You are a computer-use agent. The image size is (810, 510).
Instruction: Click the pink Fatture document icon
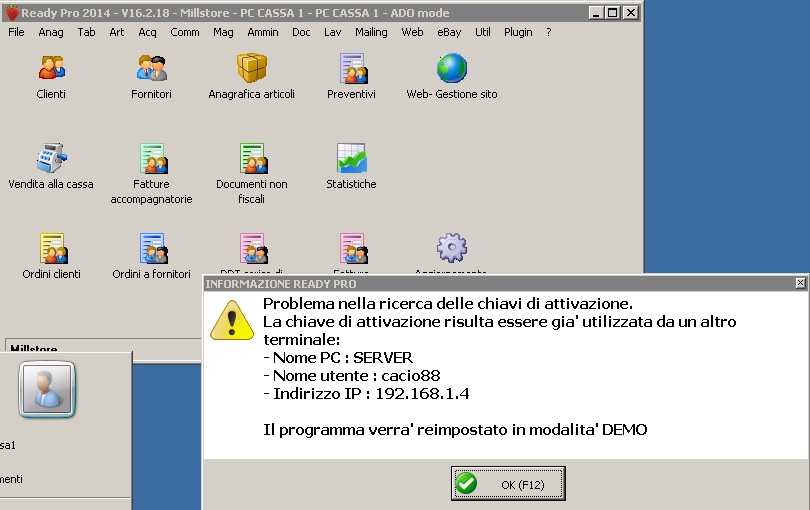tap(353, 248)
